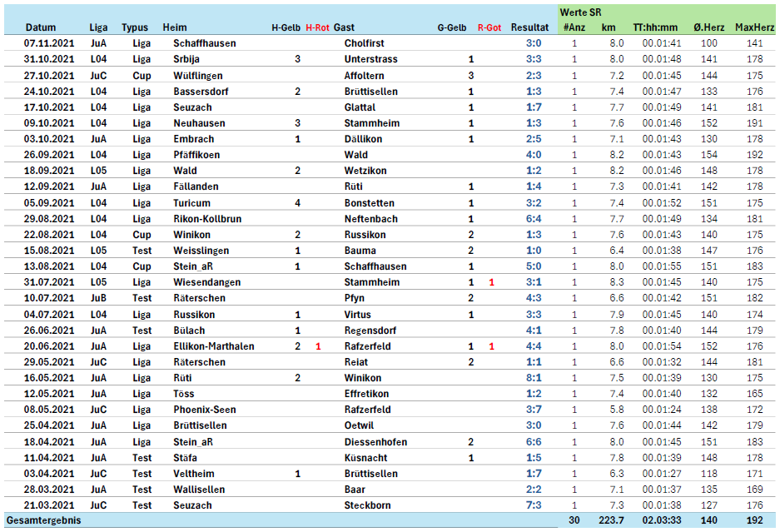780x532 pixels.
Task: Select the home team cell Phoenix-Seen
Action: click(x=204, y=410)
